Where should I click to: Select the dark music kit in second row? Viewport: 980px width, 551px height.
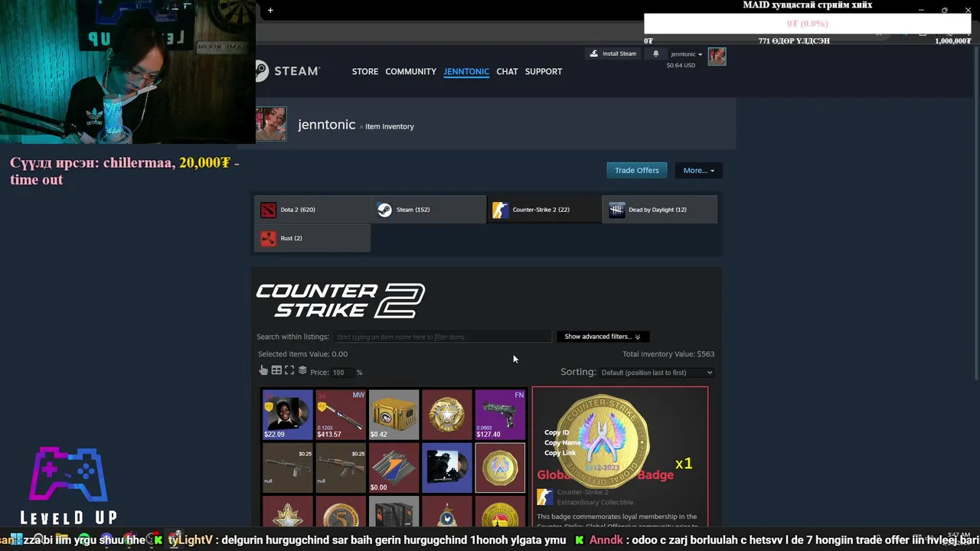click(447, 468)
